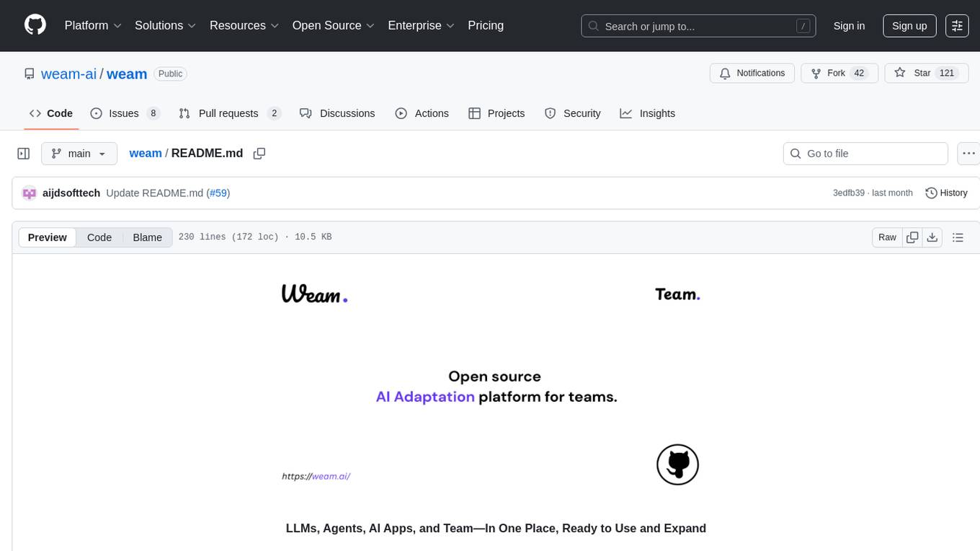Expand the Platform menu
The height and width of the screenshot is (551, 980).
coord(93,25)
